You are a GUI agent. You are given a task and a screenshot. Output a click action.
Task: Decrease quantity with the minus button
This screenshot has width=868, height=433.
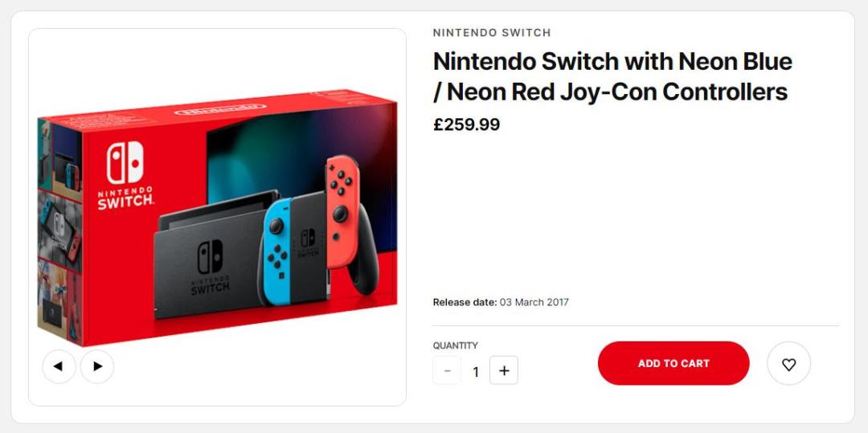click(x=447, y=370)
